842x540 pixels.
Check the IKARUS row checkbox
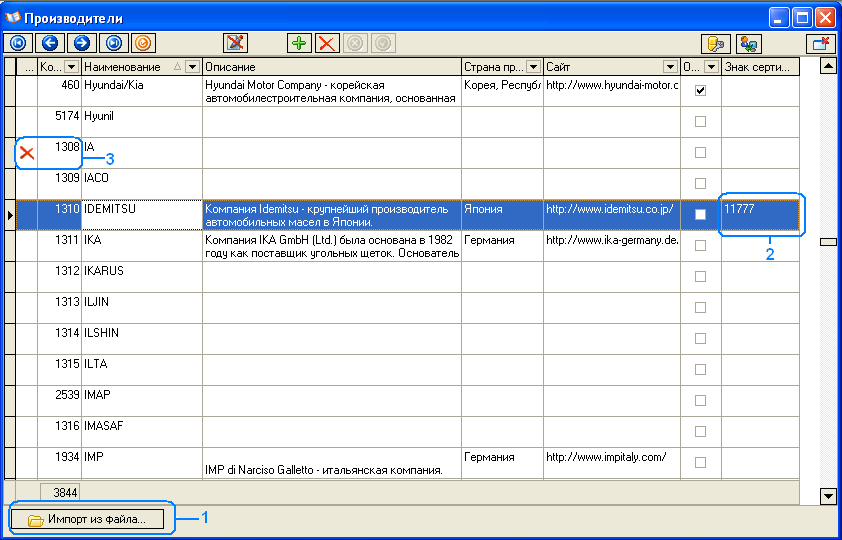pyautogui.click(x=700, y=276)
